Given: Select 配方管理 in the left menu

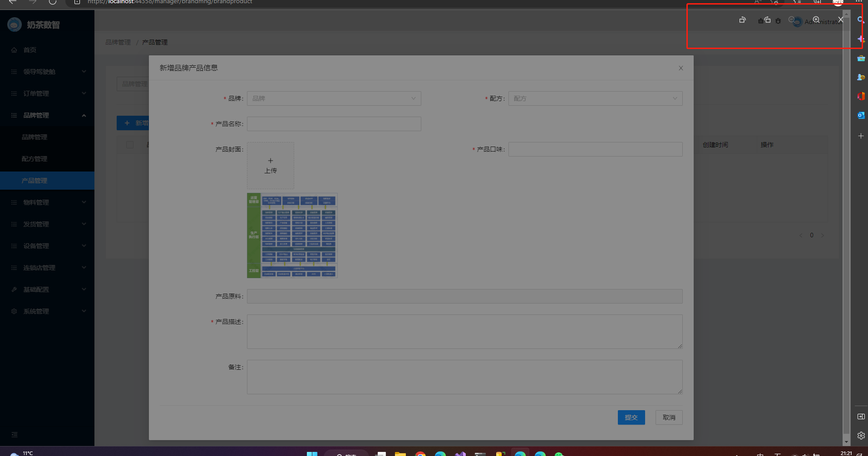Looking at the screenshot, I should tap(35, 158).
